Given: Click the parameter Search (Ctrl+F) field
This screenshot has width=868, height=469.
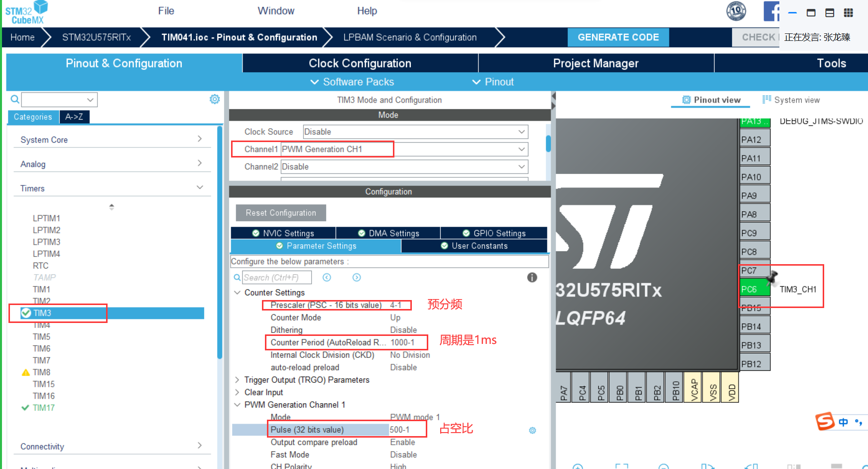Looking at the screenshot, I should point(277,278).
